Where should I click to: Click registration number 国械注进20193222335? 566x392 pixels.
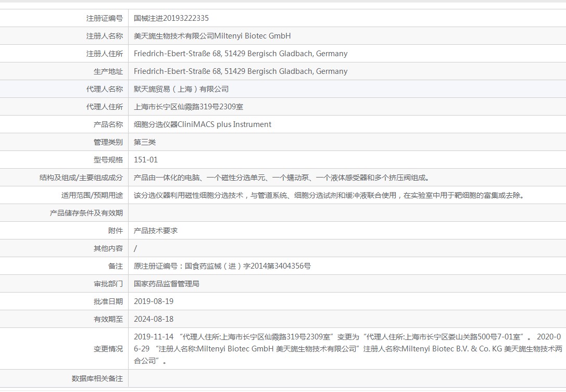click(x=171, y=18)
